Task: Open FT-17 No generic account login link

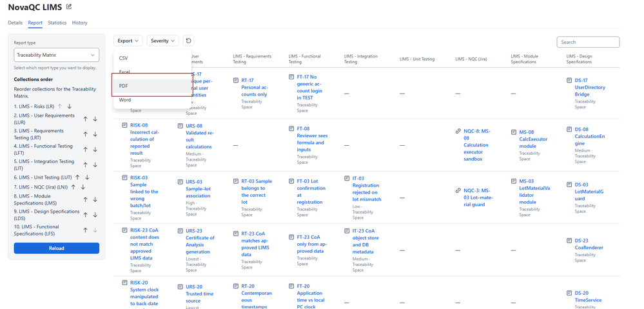Action: (x=310, y=87)
